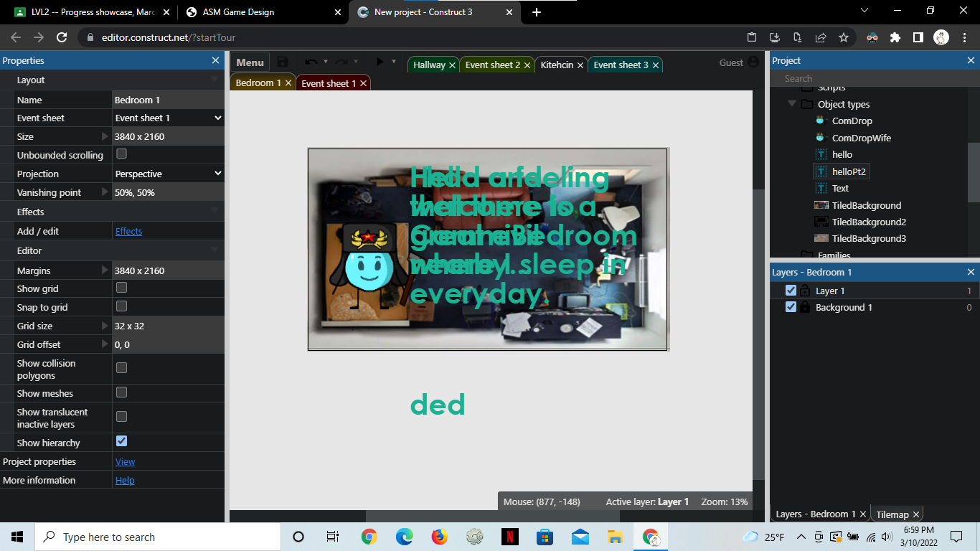Hide Background 1 using its visibility checkbox

(x=791, y=307)
